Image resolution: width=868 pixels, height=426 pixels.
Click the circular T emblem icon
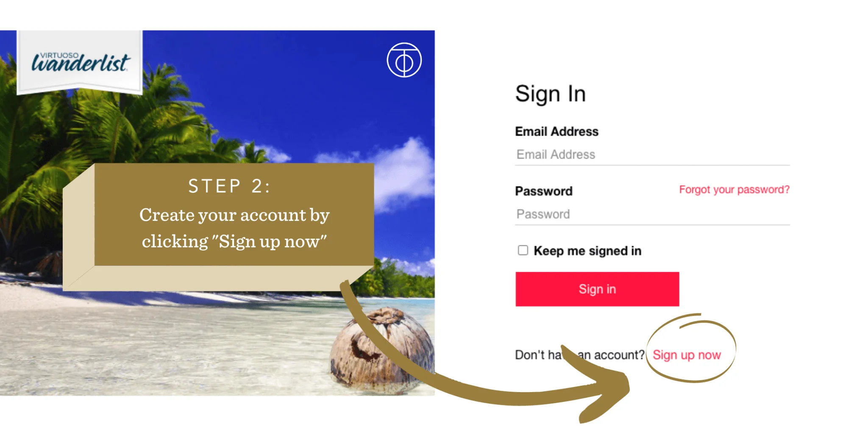pyautogui.click(x=404, y=60)
